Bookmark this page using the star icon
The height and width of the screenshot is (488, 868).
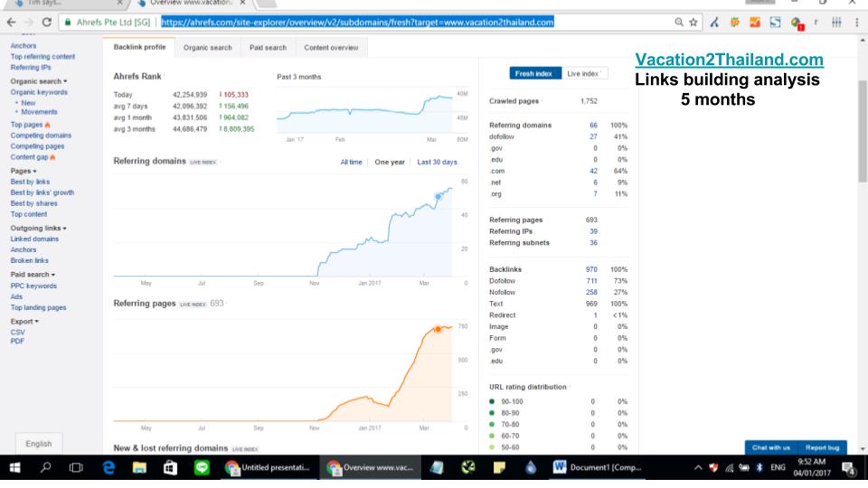pyautogui.click(x=693, y=23)
